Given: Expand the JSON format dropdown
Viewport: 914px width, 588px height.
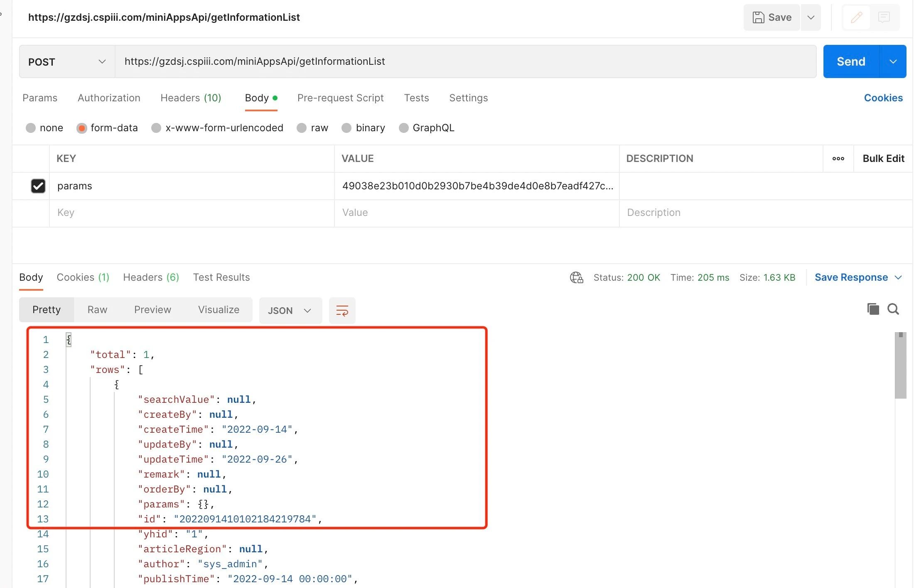Looking at the screenshot, I should pos(290,311).
